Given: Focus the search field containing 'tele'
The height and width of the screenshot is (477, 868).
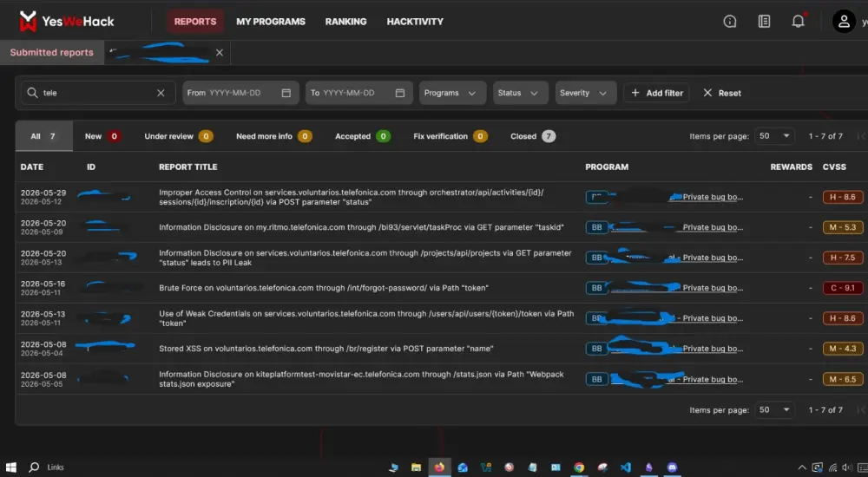Looking at the screenshot, I should (x=98, y=93).
